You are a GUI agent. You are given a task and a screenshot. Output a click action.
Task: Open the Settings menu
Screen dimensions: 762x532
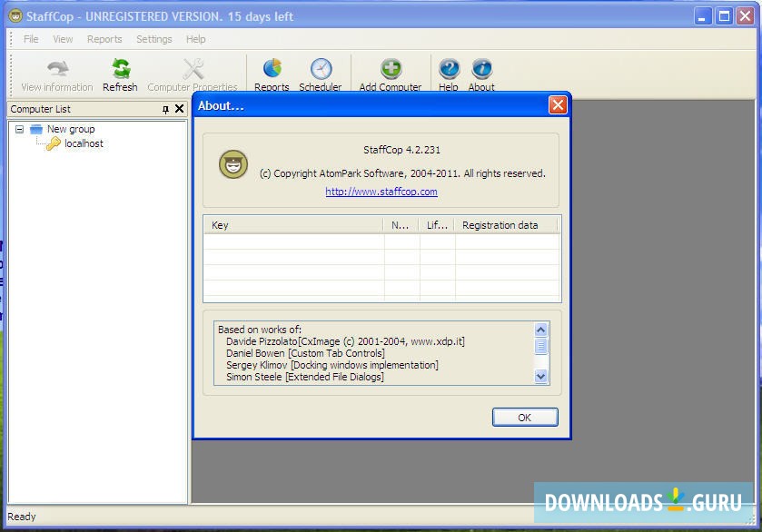point(154,39)
